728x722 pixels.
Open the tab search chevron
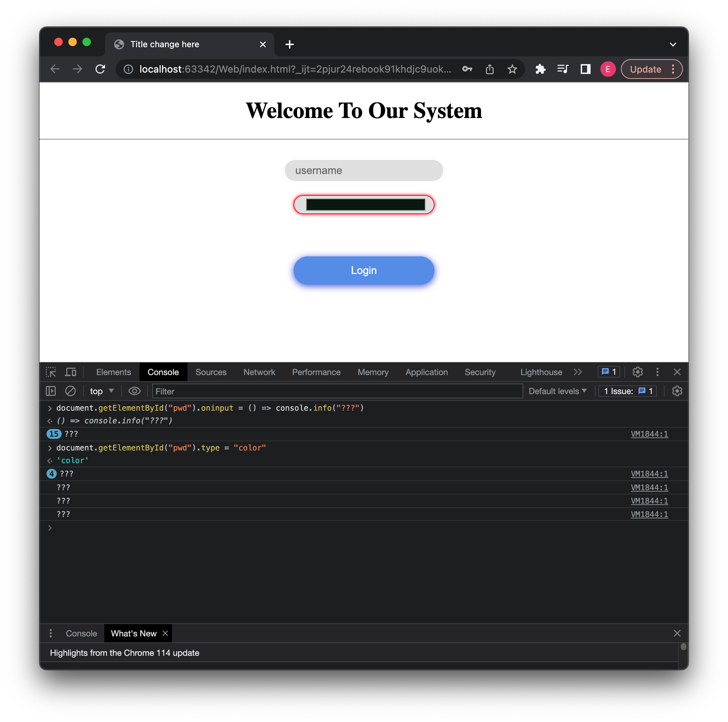point(673,44)
